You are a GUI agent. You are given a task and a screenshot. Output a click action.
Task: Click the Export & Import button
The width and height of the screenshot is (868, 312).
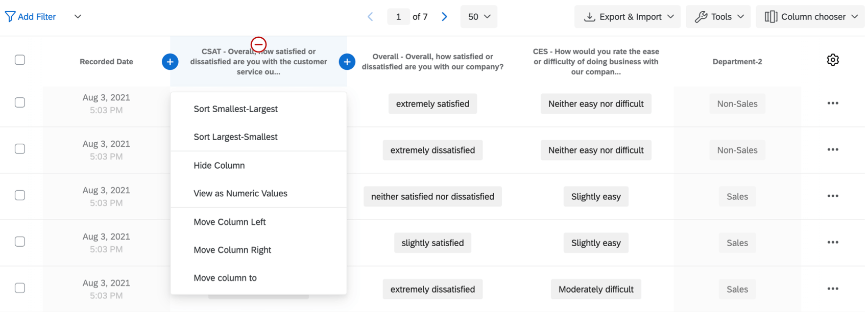[628, 16]
